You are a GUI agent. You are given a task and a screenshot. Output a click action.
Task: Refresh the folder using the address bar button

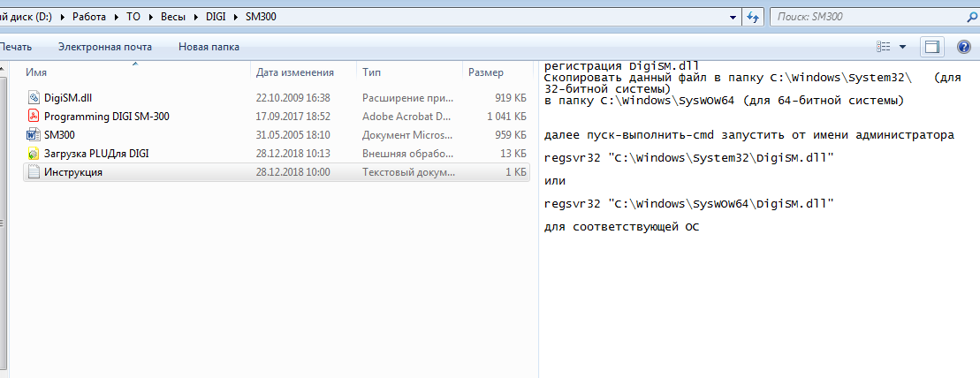click(x=754, y=17)
